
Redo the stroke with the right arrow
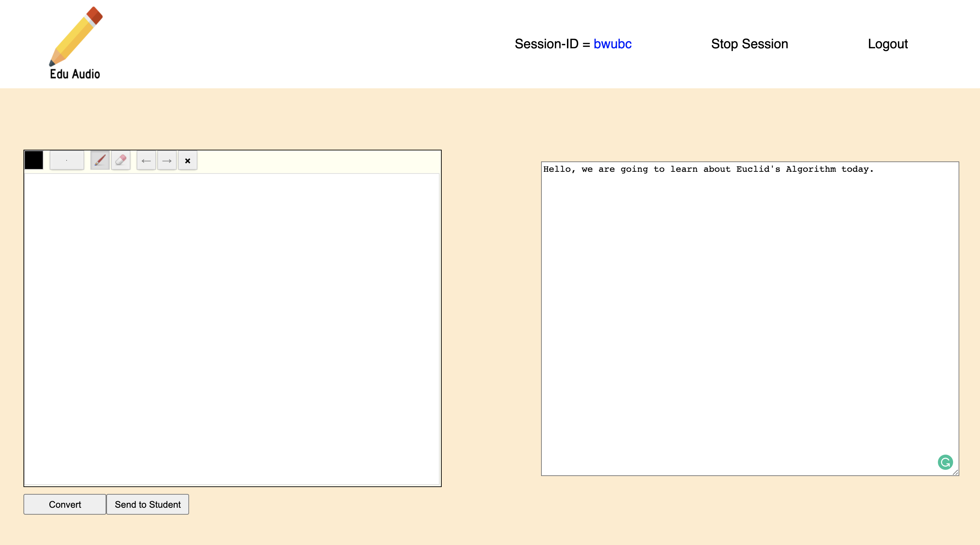pyautogui.click(x=167, y=161)
